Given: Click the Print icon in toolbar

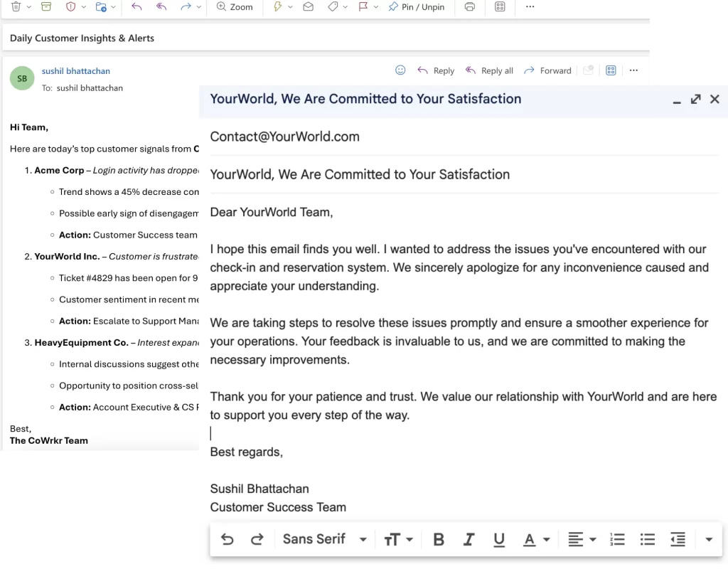Looking at the screenshot, I should pos(469,6).
